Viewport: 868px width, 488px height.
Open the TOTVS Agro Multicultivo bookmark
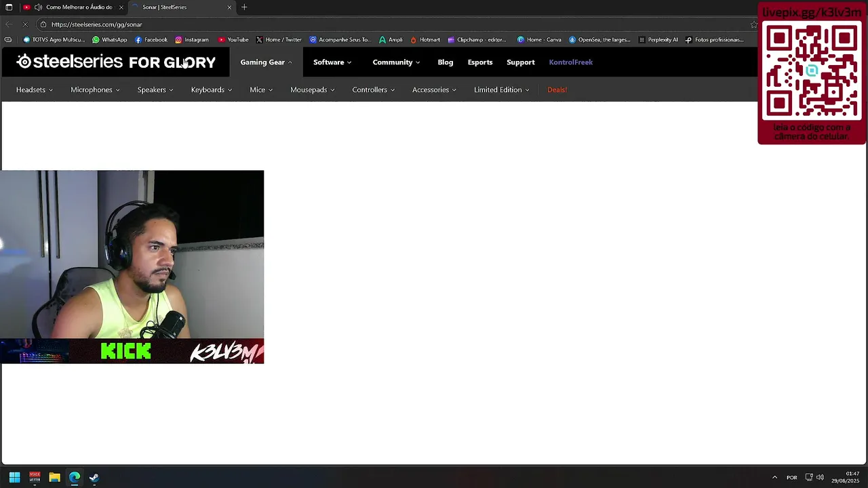[x=54, y=39]
